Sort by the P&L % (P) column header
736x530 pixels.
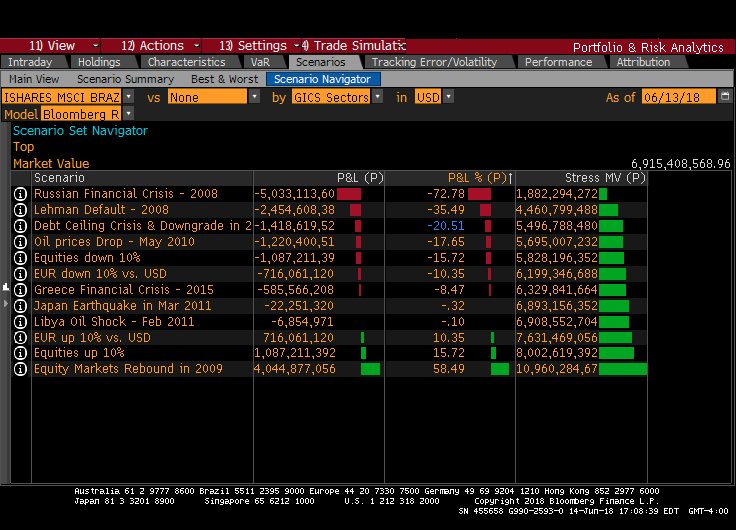pyautogui.click(x=450, y=178)
